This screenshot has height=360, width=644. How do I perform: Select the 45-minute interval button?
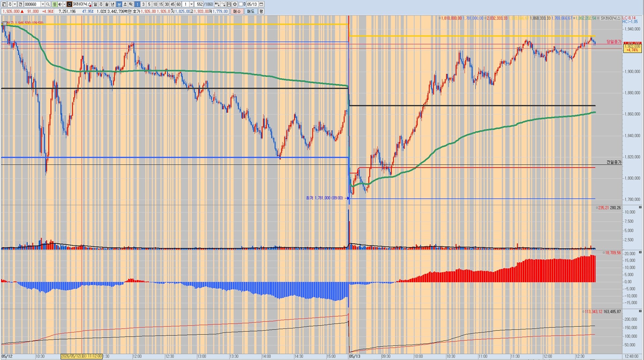click(x=173, y=4)
